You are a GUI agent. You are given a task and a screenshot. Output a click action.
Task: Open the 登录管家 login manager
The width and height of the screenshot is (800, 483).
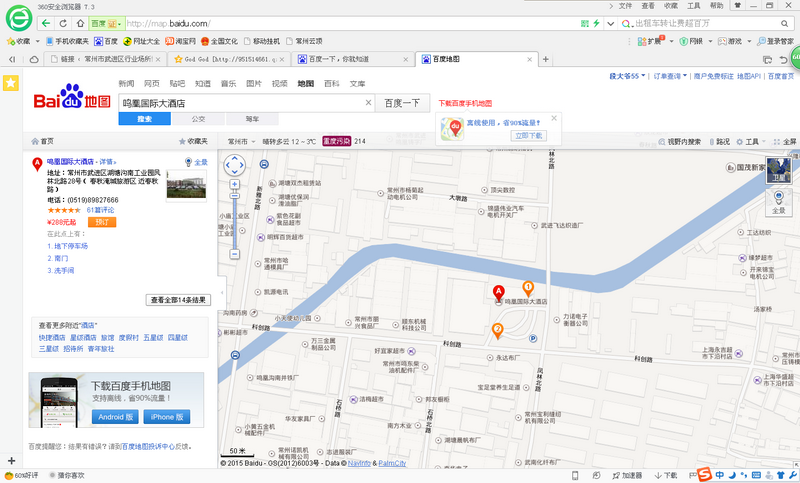click(x=776, y=41)
